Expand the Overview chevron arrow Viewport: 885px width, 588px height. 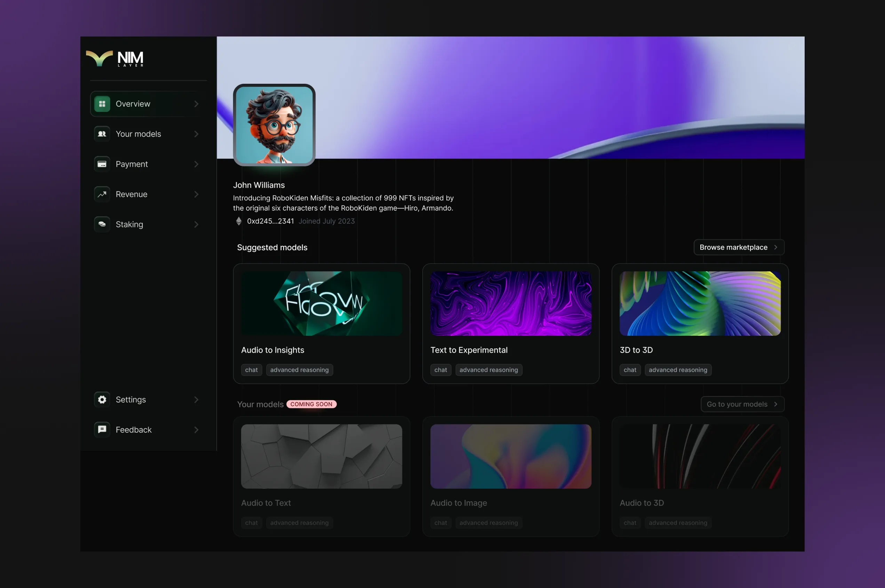(196, 104)
